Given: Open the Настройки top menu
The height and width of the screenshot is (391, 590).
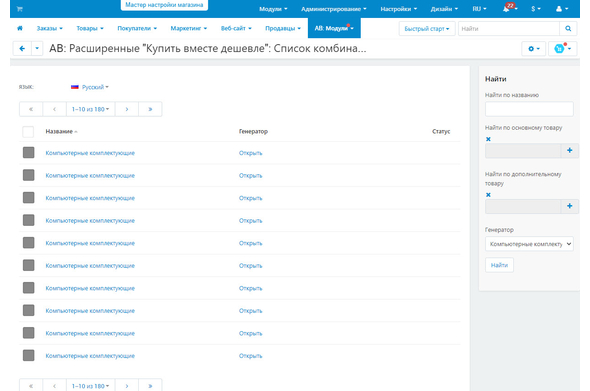Looking at the screenshot, I should tap(398, 9).
